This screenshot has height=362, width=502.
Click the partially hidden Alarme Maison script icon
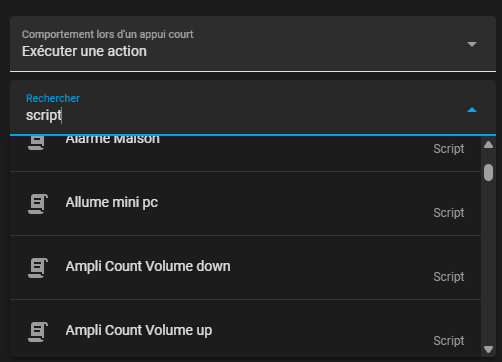(36, 143)
